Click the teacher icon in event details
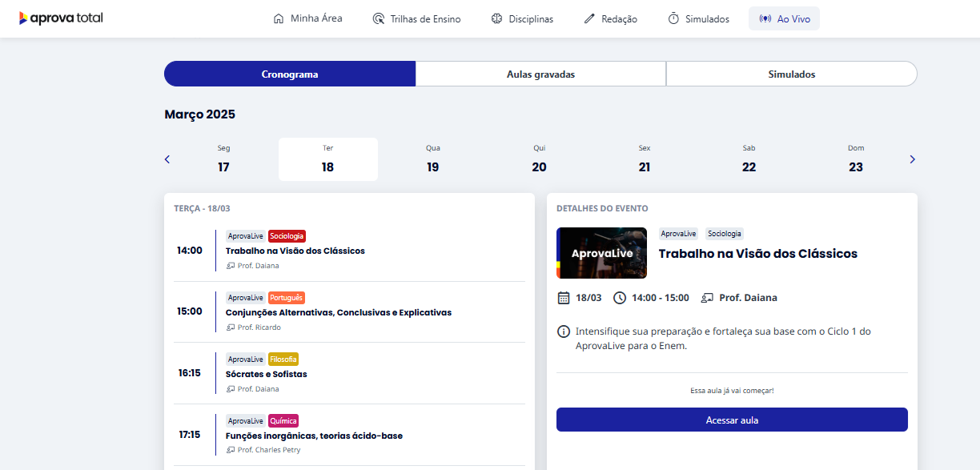This screenshot has width=980, height=470. [707, 298]
